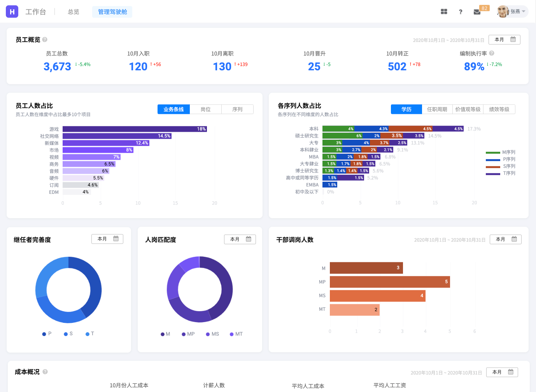Click help icon beside 成本概况 title

click(45, 372)
